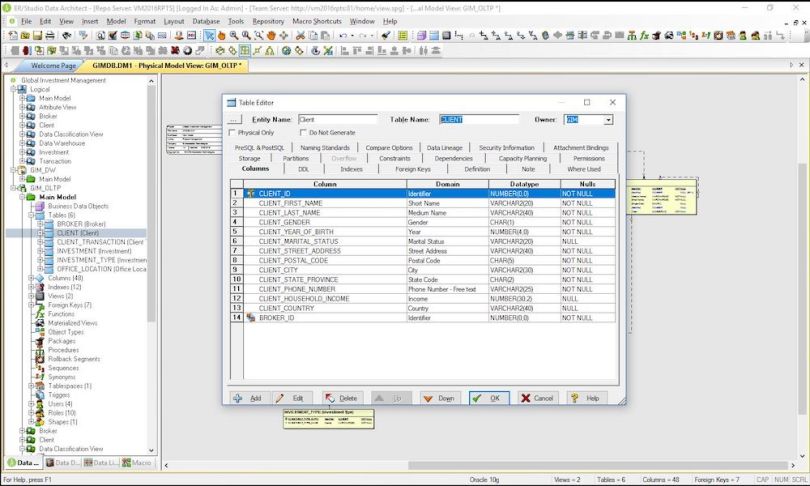The width and height of the screenshot is (810, 486).
Task: Switch to the Foreign Keys tab
Action: pos(413,169)
